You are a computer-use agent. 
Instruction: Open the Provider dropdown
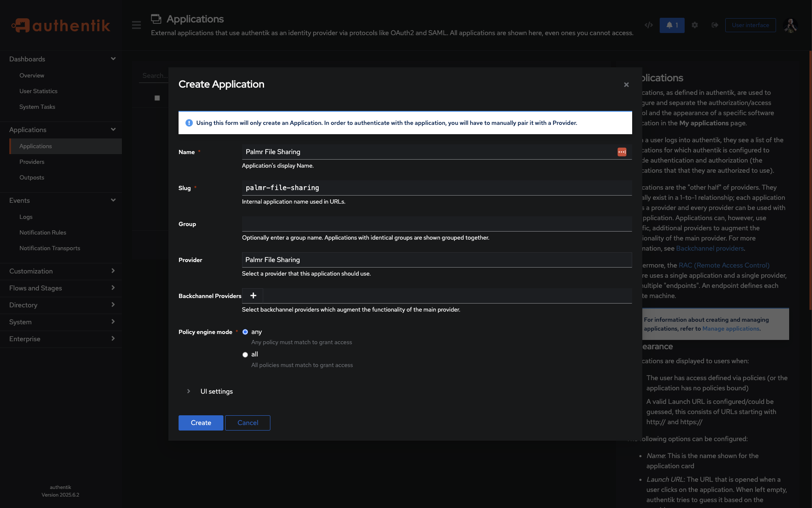point(437,260)
